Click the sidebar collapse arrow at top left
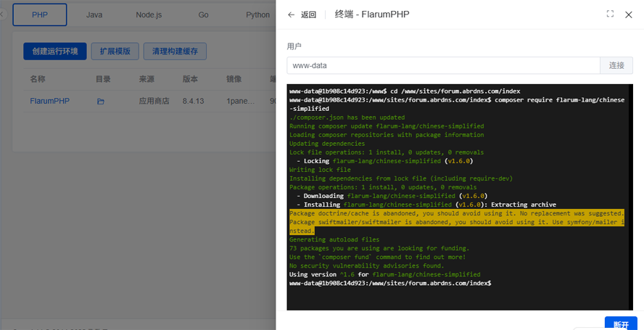Screen dimensions: 644x330 point(3,15)
